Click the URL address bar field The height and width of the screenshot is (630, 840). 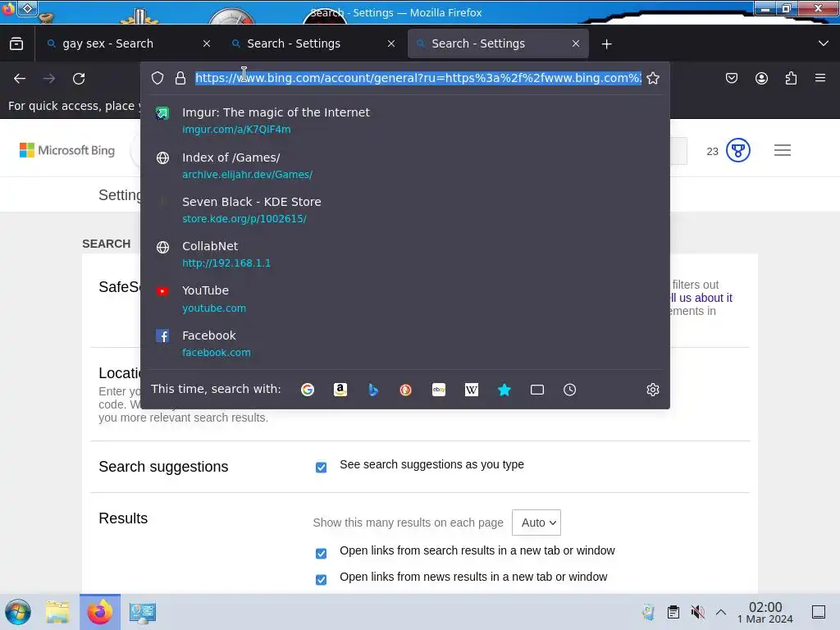(418, 78)
